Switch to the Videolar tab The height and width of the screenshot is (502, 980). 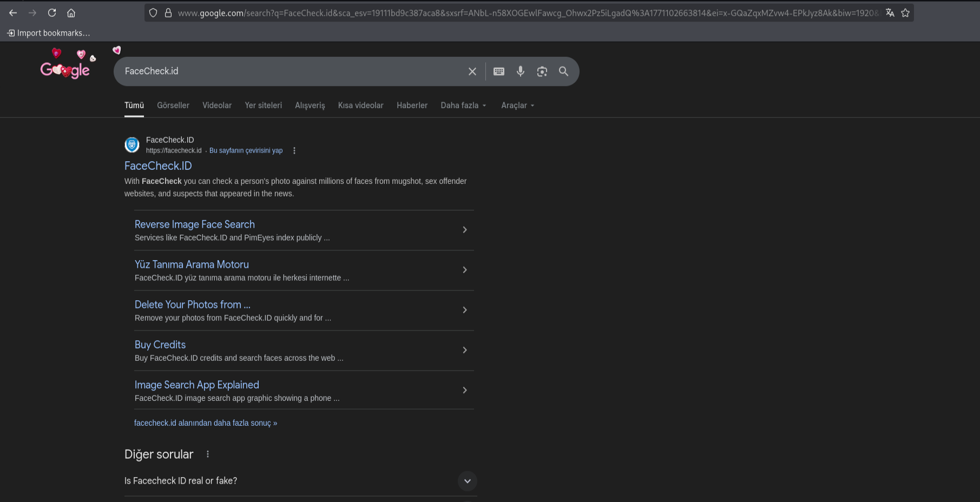tap(217, 105)
